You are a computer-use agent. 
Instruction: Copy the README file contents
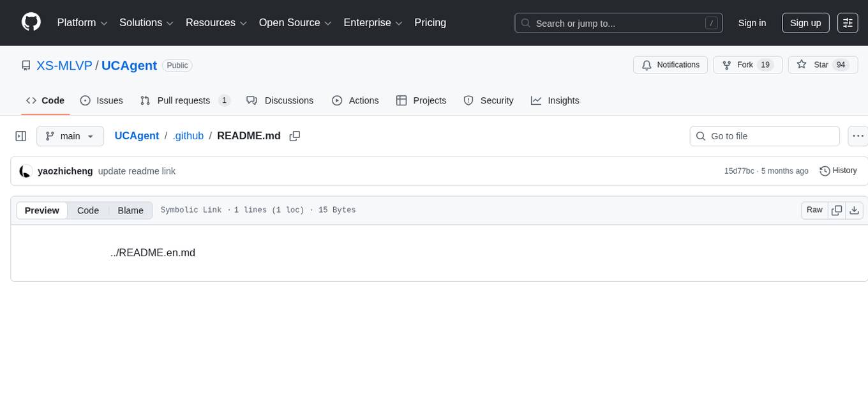point(836,210)
